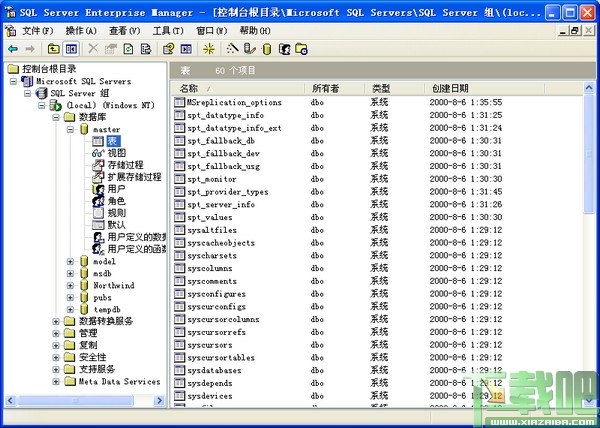
Task: Select the 安全性 folder in tree
Action: coord(93,357)
